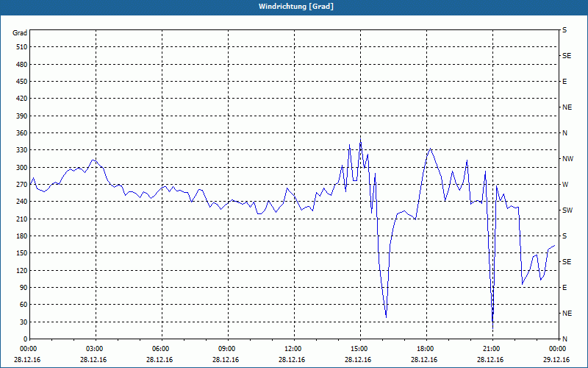Click the 150 y-axis label
This screenshot has height=368, width=588.
click(x=22, y=253)
